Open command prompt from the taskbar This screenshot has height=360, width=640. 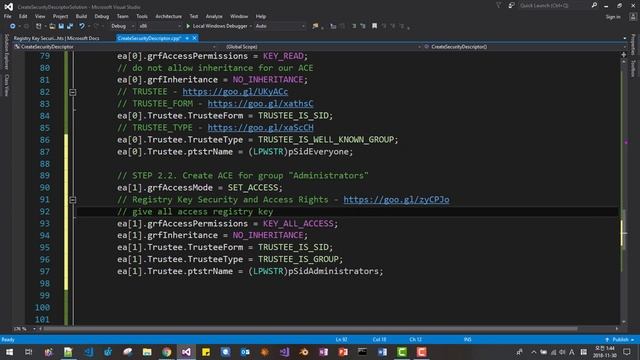[x=362, y=352]
